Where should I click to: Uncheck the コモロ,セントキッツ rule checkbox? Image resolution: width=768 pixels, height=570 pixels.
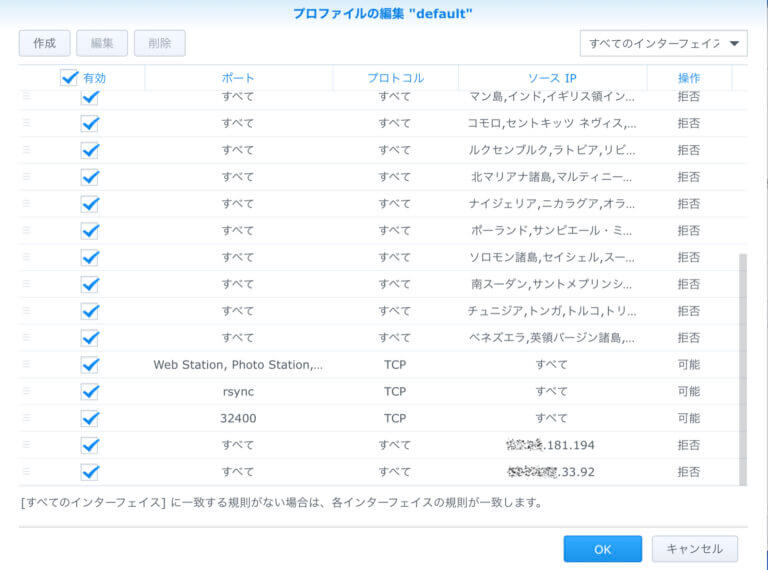pos(90,123)
